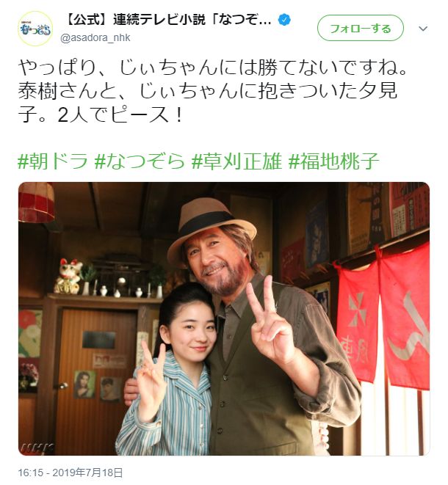The image size is (448, 485).
Task: Open the #なつぞら hashtag
Action: (x=140, y=161)
